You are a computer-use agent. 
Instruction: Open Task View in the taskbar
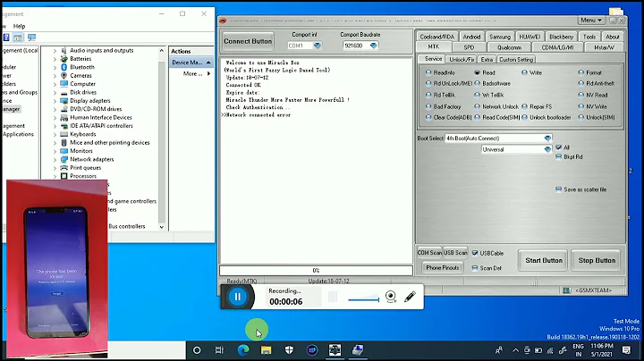tap(219, 350)
